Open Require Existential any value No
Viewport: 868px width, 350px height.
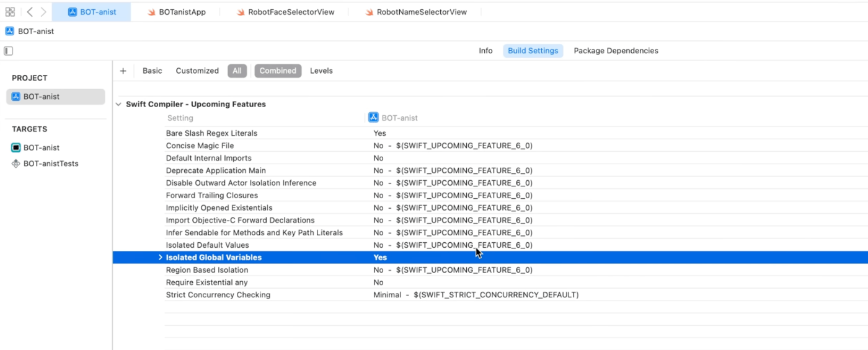pyautogui.click(x=378, y=282)
